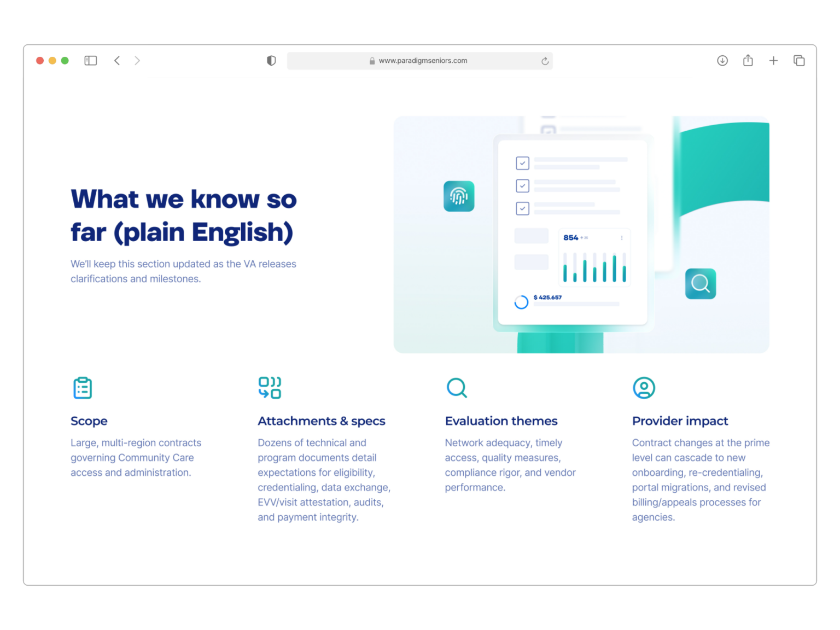Click the person icon above Provider impact
Screen dimensions: 840x630
[x=644, y=388]
